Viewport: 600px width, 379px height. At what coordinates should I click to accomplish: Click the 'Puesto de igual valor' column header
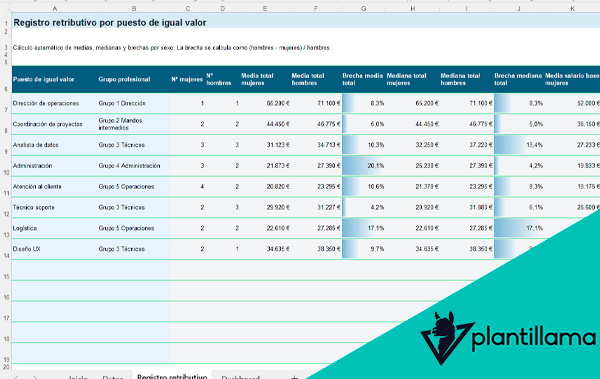click(55, 79)
